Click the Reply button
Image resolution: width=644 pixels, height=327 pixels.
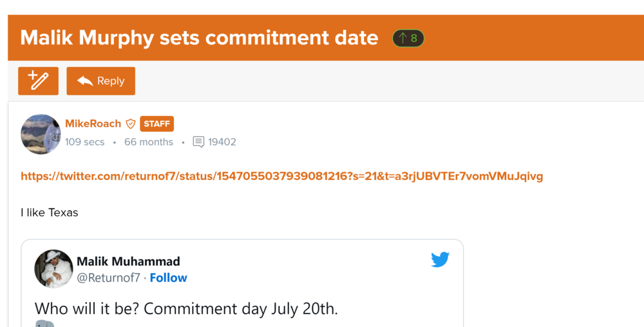coord(100,81)
